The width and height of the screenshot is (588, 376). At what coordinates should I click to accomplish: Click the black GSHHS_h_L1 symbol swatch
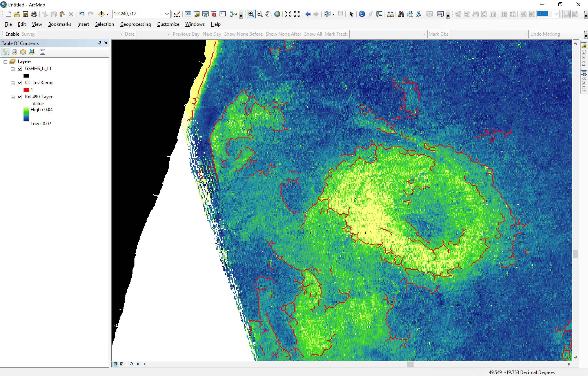click(26, 76)
